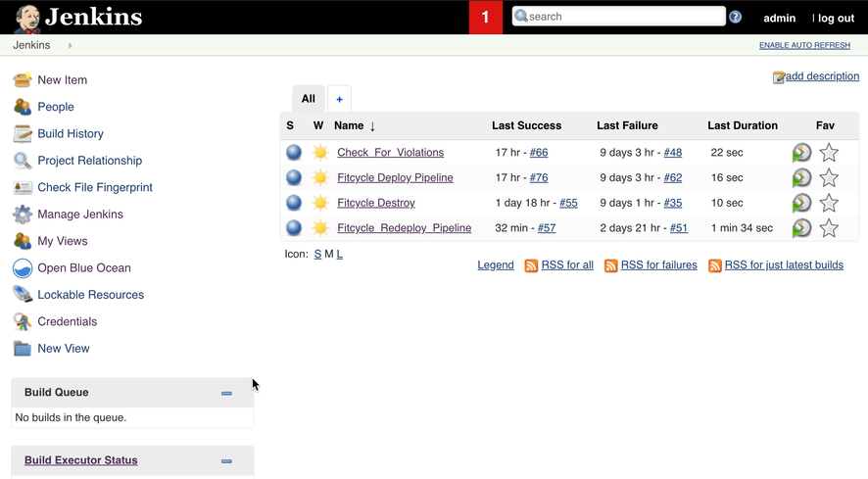Schedule a build for Fitcycle Destroy

click(801, 203)
